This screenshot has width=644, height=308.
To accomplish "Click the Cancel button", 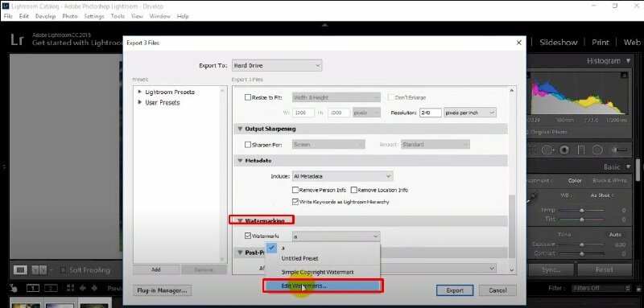I will (497, 290).
